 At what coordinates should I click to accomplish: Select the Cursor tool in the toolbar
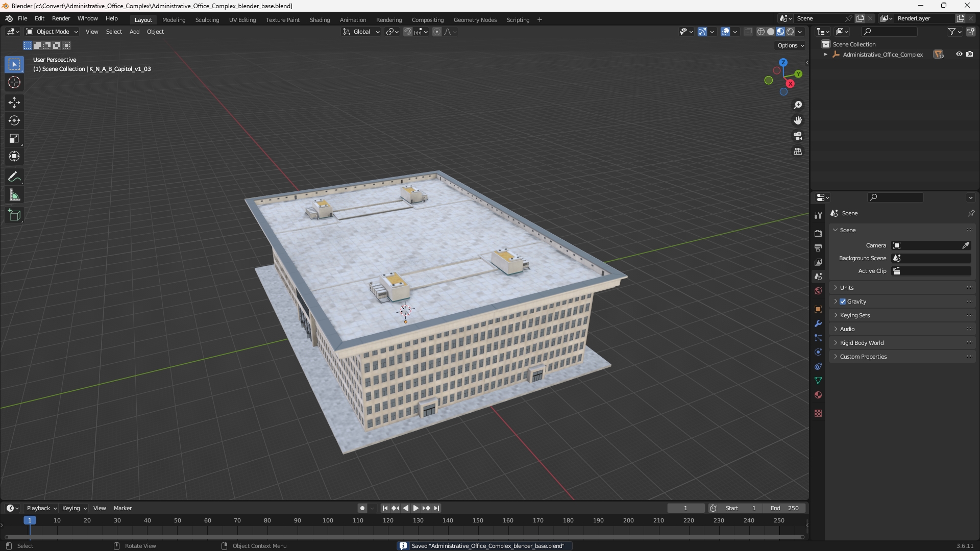point(14,83)
